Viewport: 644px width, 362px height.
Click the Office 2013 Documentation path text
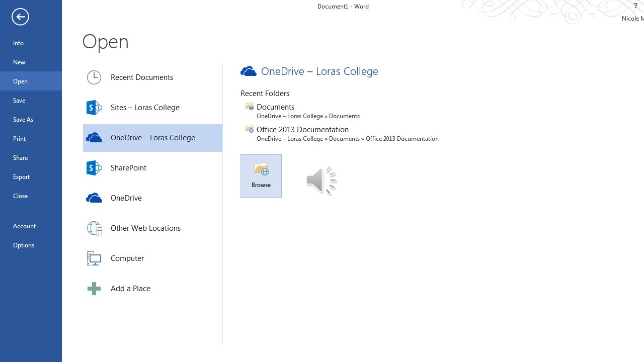click(348, 139)
